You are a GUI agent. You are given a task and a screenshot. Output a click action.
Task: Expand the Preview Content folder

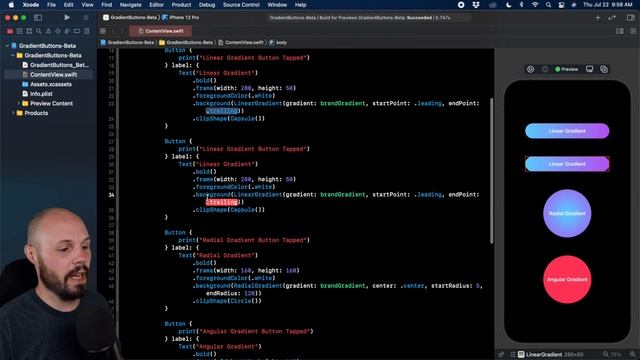[19, 104]
